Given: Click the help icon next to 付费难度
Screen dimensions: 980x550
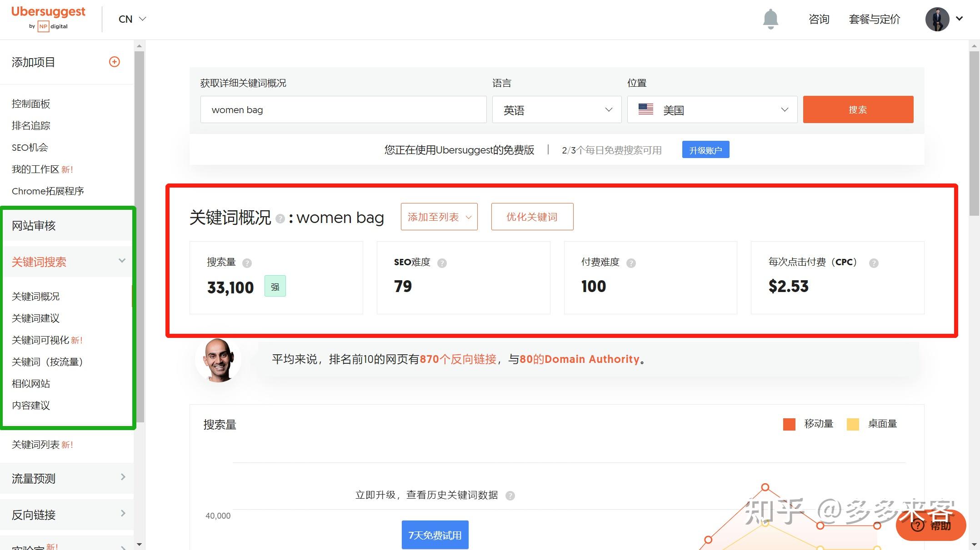Looking at the screenshot, I should click(631, 263).
